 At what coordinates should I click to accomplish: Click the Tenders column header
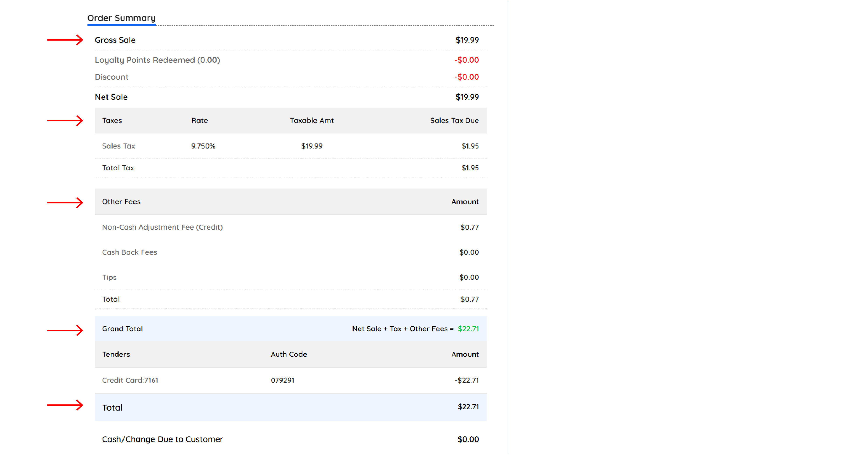(116, 354)
